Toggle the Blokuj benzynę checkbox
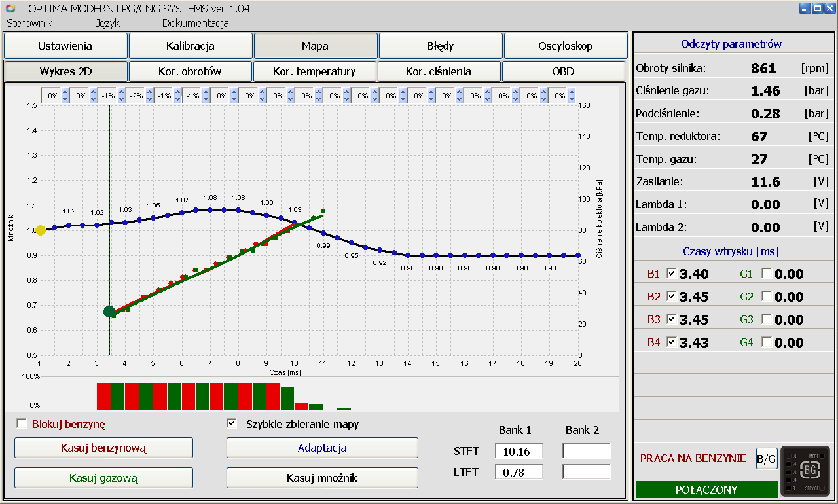 click(22, 423)
